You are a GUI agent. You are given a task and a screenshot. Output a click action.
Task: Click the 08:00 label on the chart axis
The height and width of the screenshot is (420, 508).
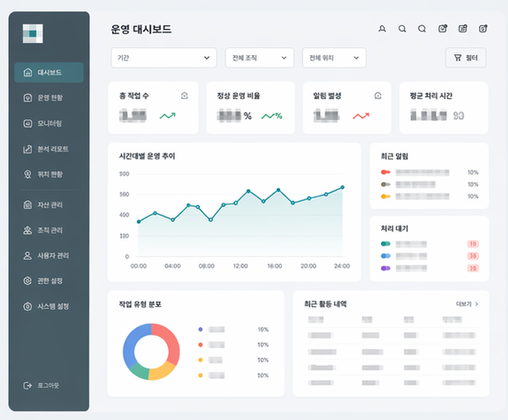tap(207, 266)
